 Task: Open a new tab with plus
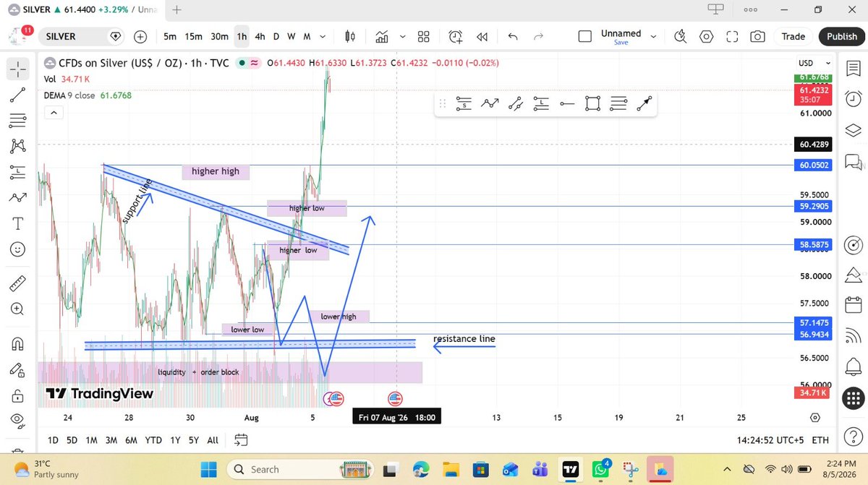pos(177,9)
